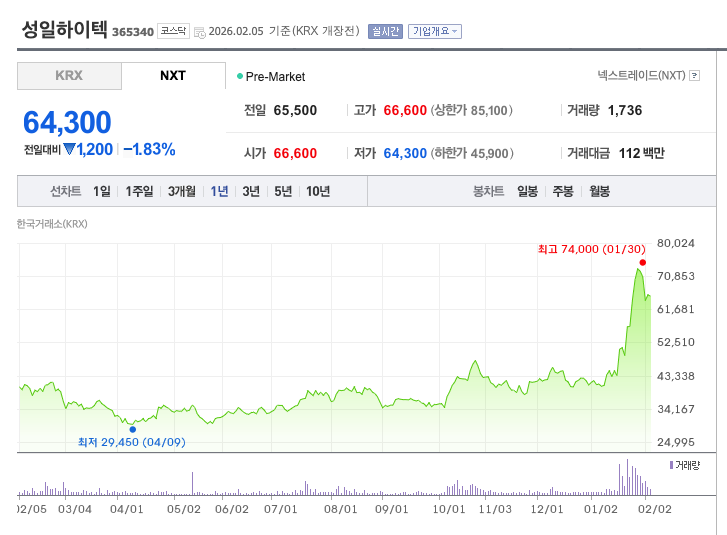
Task: Click the 24,995 y-axis label
Action: click(676, 442)
